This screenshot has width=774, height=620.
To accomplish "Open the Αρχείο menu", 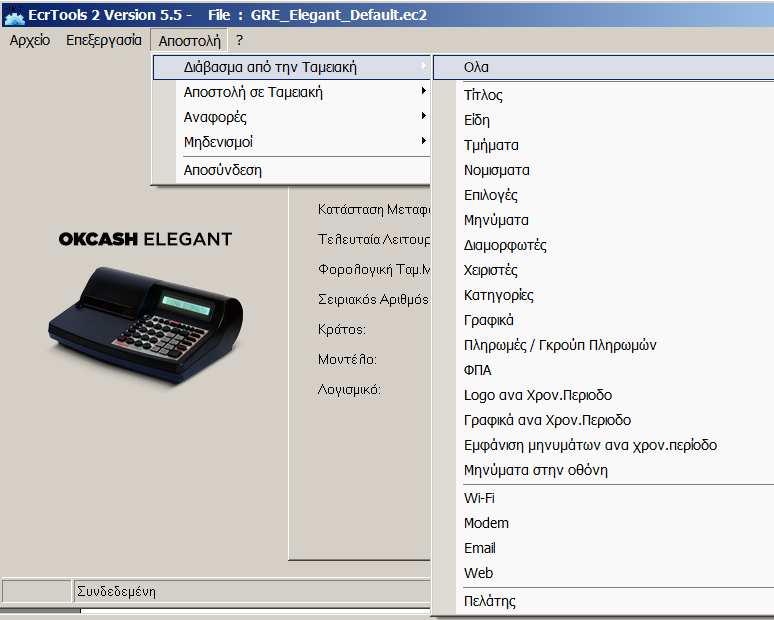I will 30,40.
